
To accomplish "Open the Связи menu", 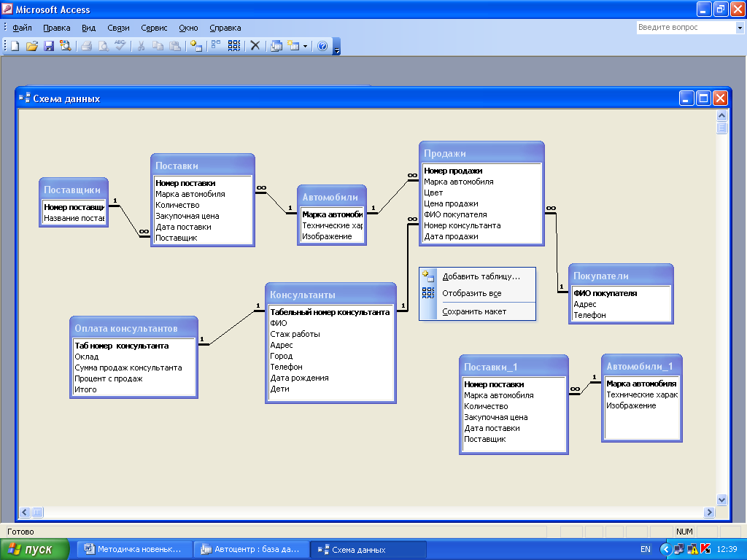I will click(x=118, y=28).
